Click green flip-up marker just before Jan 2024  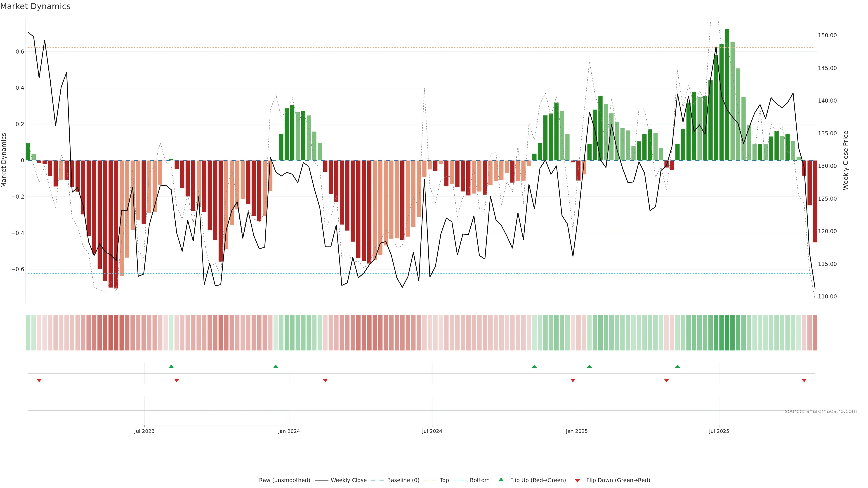[x=276, y=366]
